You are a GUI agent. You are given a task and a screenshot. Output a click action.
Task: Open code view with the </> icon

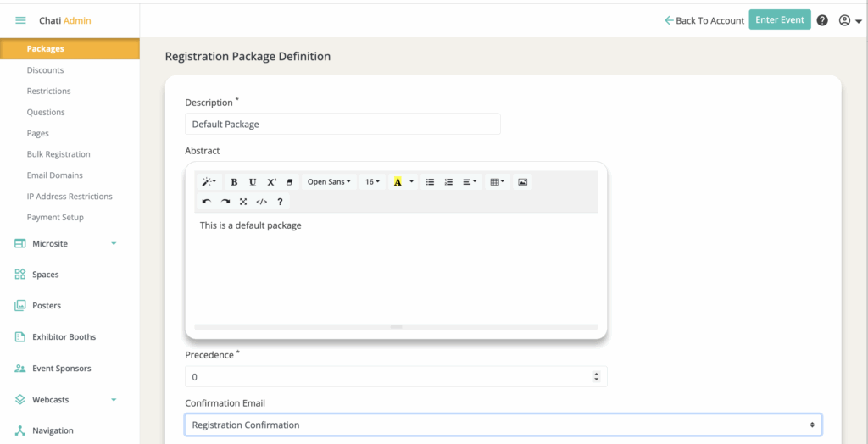click(x=262, y=202)
